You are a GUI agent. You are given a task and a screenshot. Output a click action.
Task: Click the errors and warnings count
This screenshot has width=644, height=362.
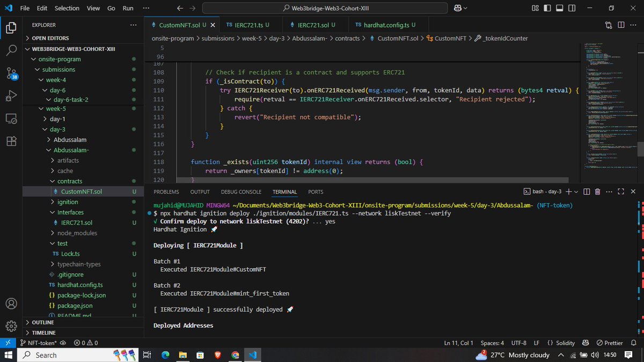click(x=86, y=343)
